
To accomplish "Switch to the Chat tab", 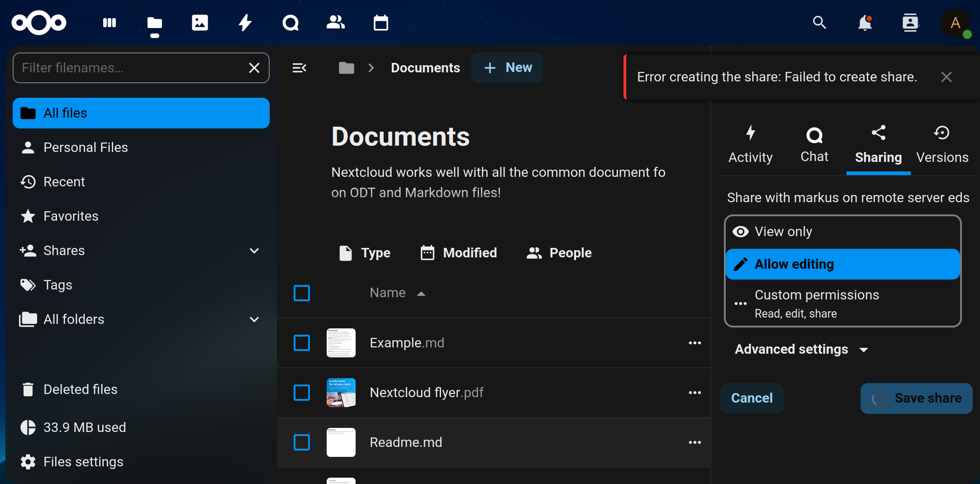I will (814, 145).
